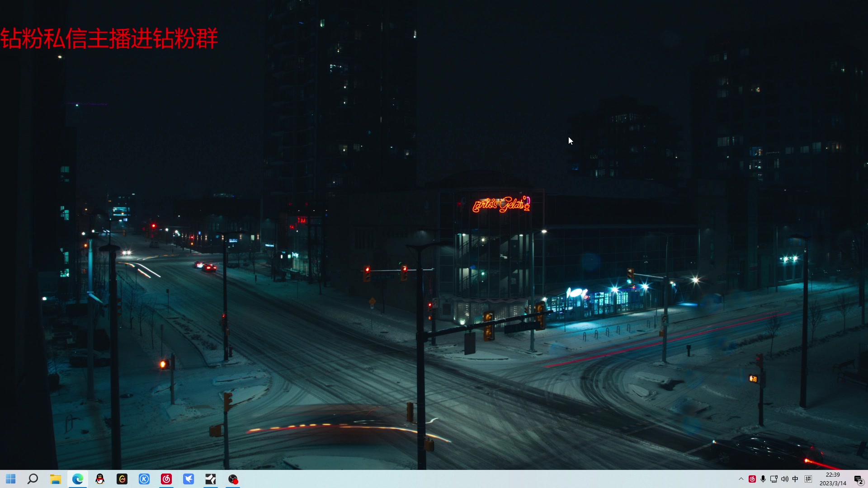Open OBS Studio recording from taskbar
The image size is (868, 488).
click(x=233, y=479)
